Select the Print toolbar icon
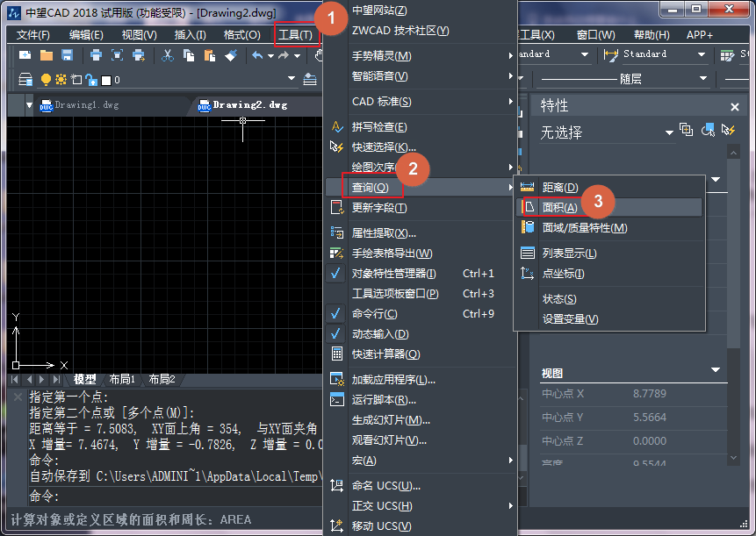The height and width of the screenshot is (536, 756). (x=94, y=54)
